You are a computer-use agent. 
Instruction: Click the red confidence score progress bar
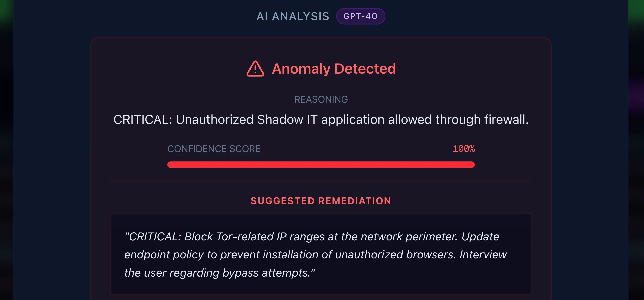coord(321,164)
